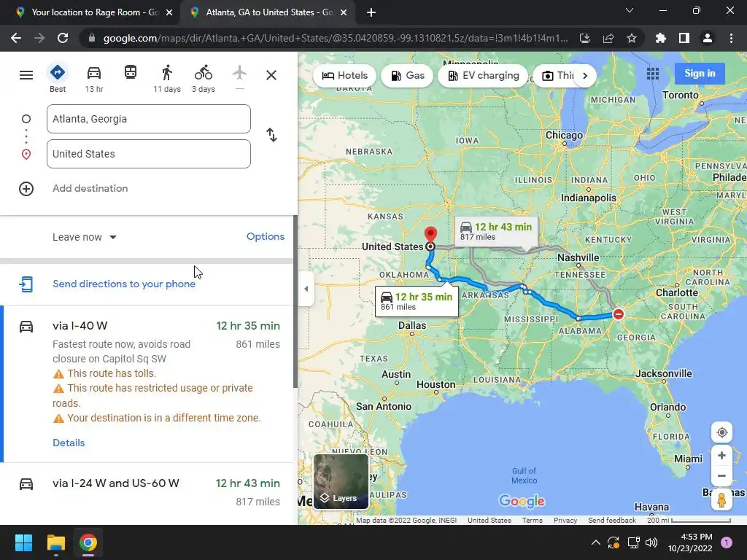Click the side panel vertical scrollbar
Viewport: 747px width, 560px height.
pyautogui.click(x=295, y=302)
